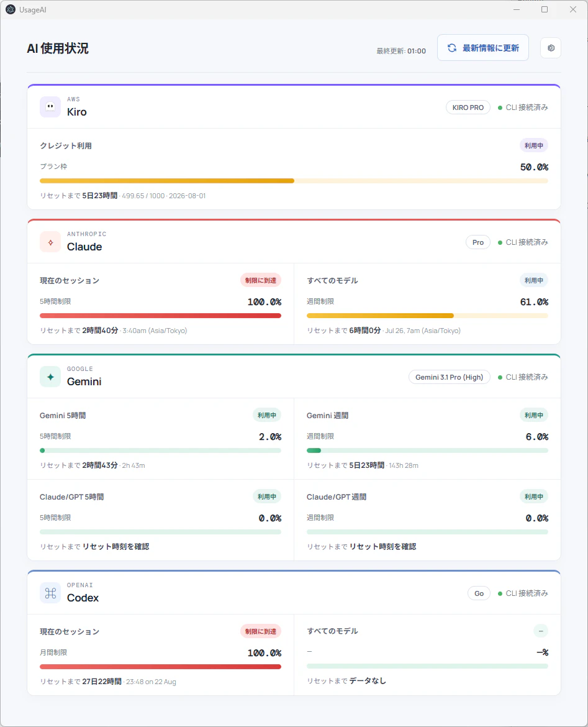Click the green CLI status dot for Codex
The height and width of the screenshot is (727, 588).
coord(500,593)
